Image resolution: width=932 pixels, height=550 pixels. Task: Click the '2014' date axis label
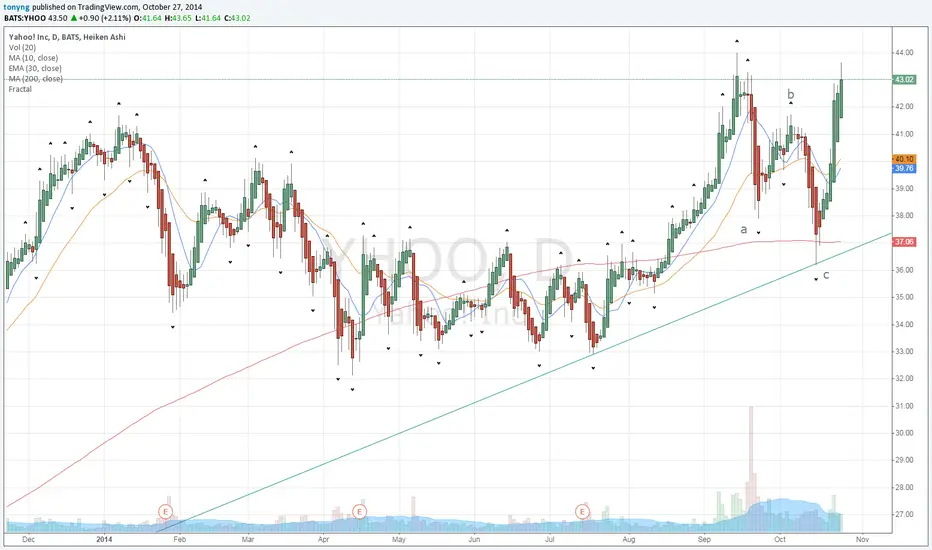104,540
